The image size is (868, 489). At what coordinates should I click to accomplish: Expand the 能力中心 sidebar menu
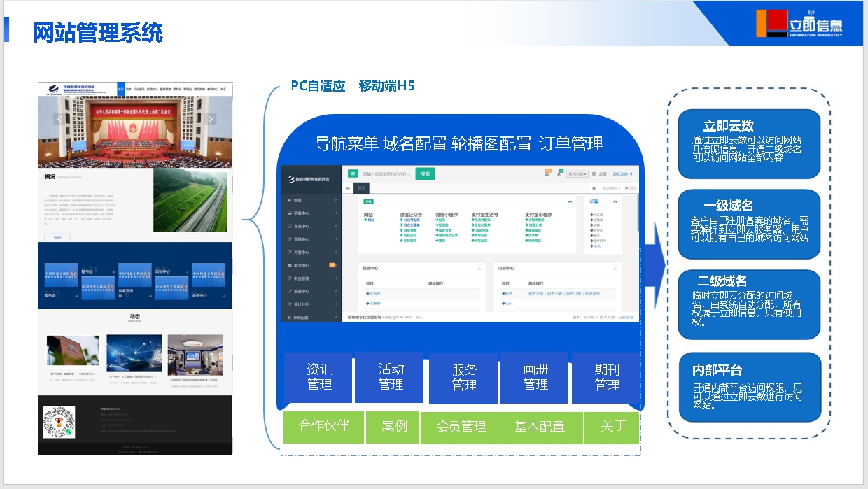311,265
